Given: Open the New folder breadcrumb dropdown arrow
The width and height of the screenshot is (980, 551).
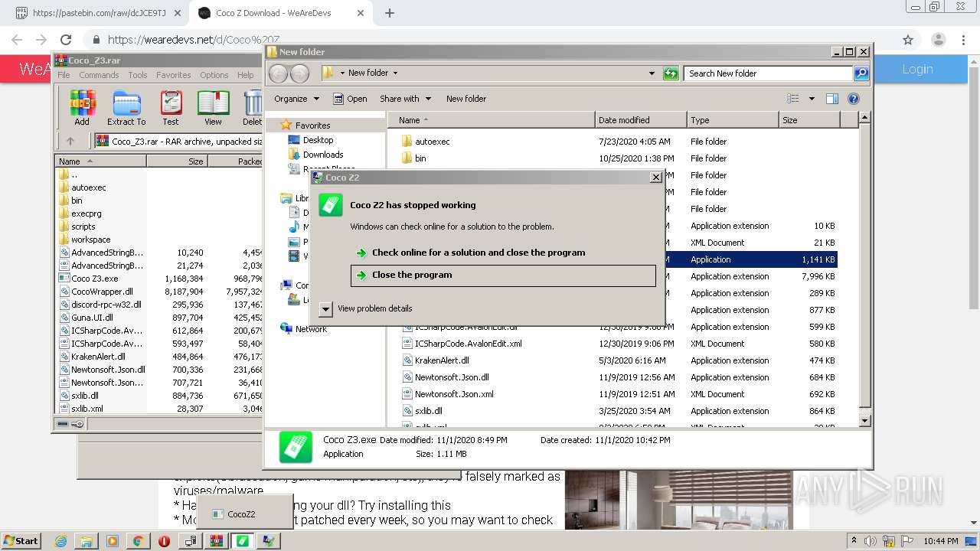Looking at the screenshot, I should (395, 73).
